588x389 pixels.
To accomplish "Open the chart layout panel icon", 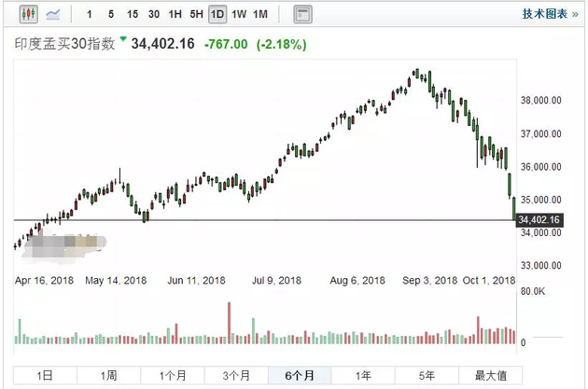I will click(x=302, y=14).
